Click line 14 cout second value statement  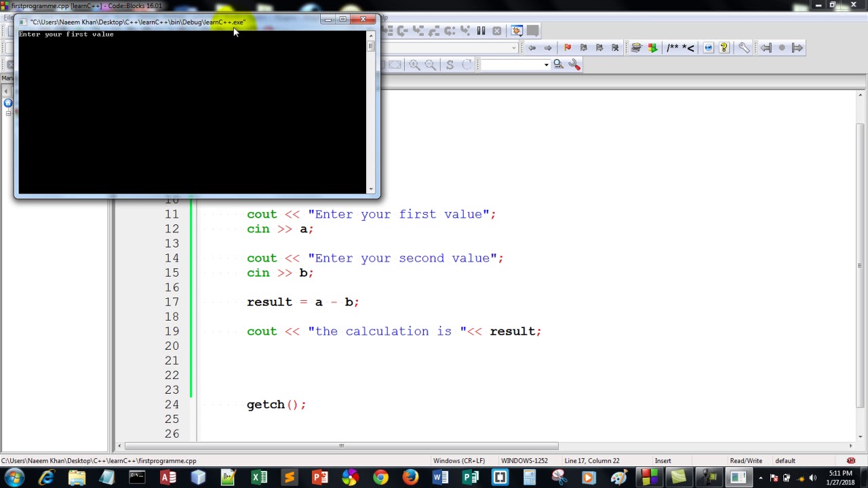pyautogui.click(x=375, y=258)
